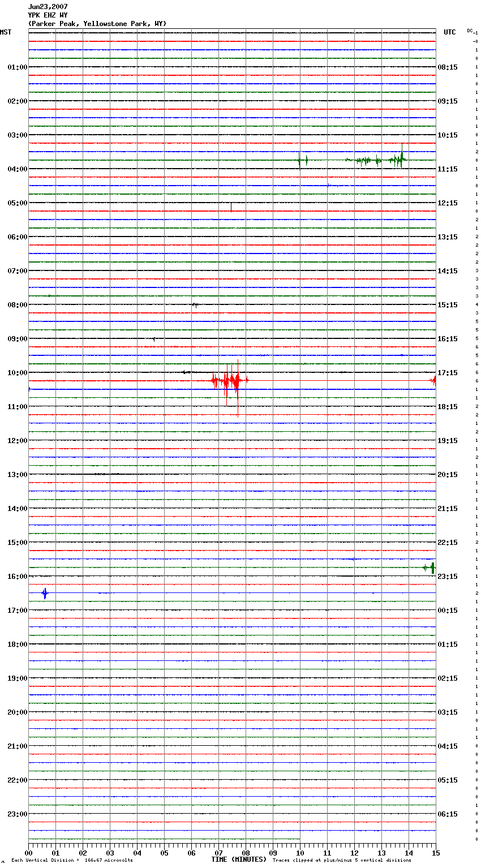Click the 08:00 MST time label
The width and height of the screenshot is (481, 868).
(x=18, y=305)
